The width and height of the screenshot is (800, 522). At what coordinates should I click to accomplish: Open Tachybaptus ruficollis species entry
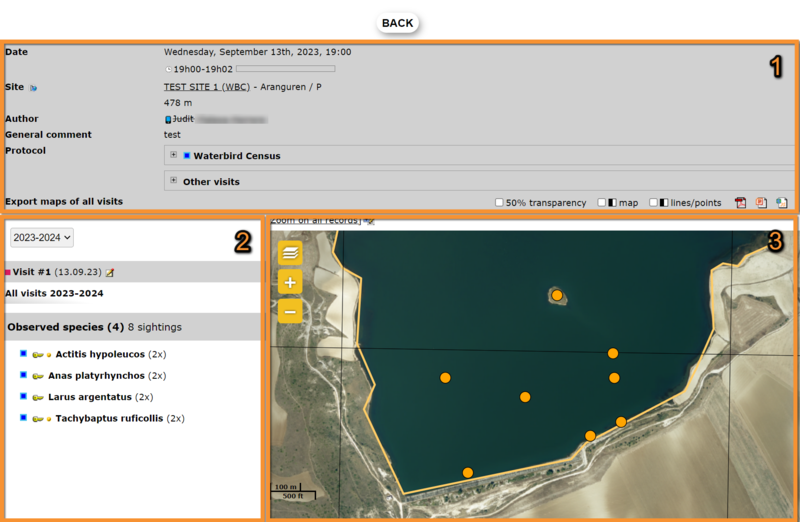[x=109, y=418]
